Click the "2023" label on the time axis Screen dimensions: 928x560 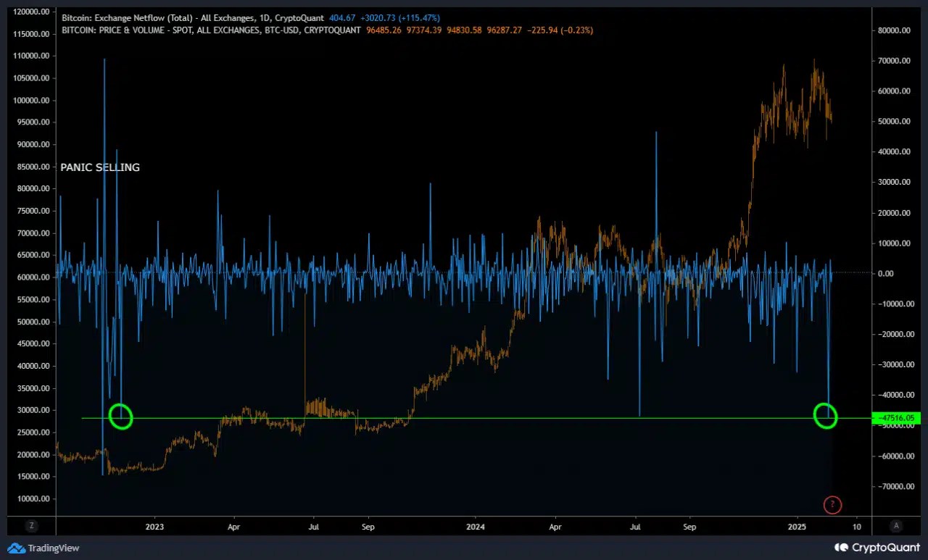pyautogui.click(x=154, y=527)
